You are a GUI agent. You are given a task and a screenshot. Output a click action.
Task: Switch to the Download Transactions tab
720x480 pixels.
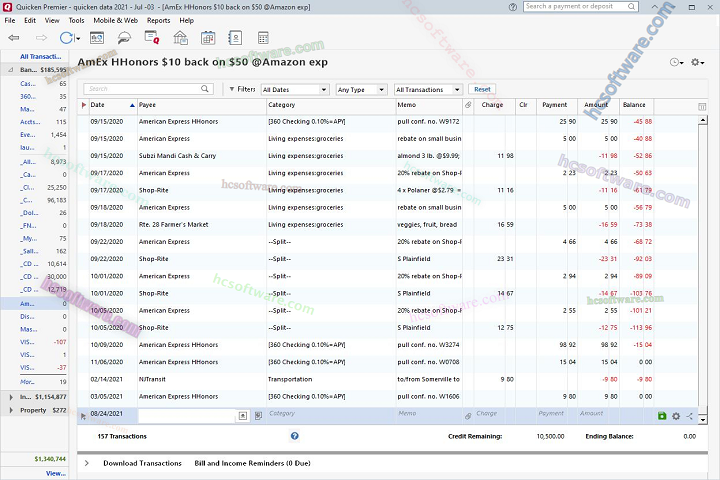[142, 463]
